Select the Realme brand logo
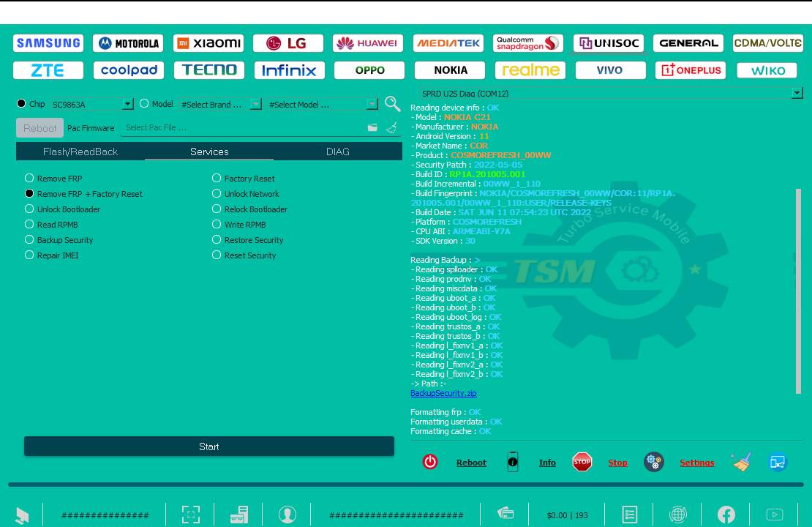The height and width of the screenshot is (527, 812). (x=530, y=70)
